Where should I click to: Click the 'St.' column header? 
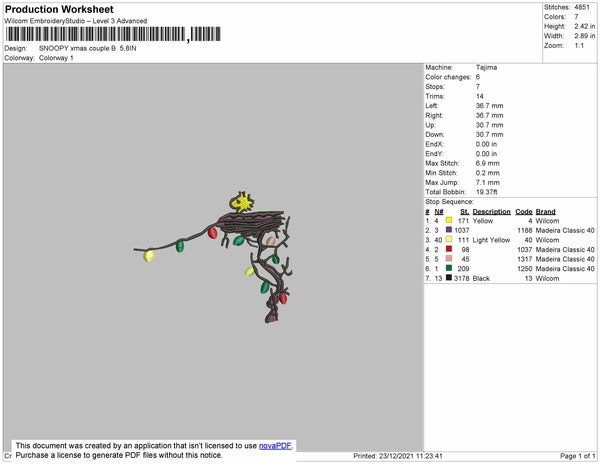click(465, 212)
